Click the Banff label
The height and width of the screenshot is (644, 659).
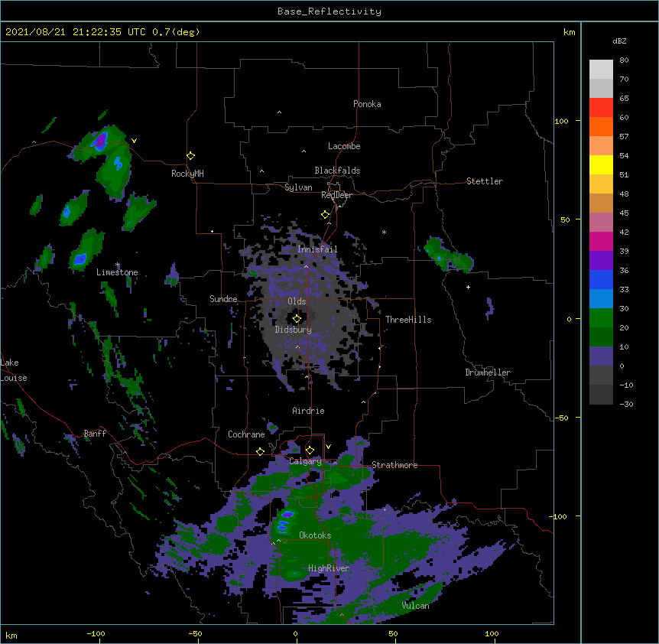[95, 434]
